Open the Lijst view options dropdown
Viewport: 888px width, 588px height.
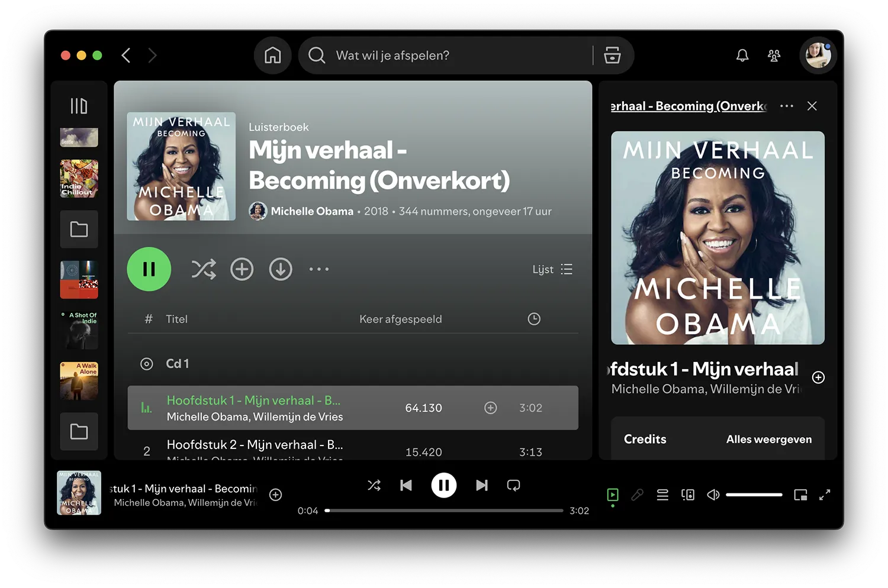[x=552, y=270]
